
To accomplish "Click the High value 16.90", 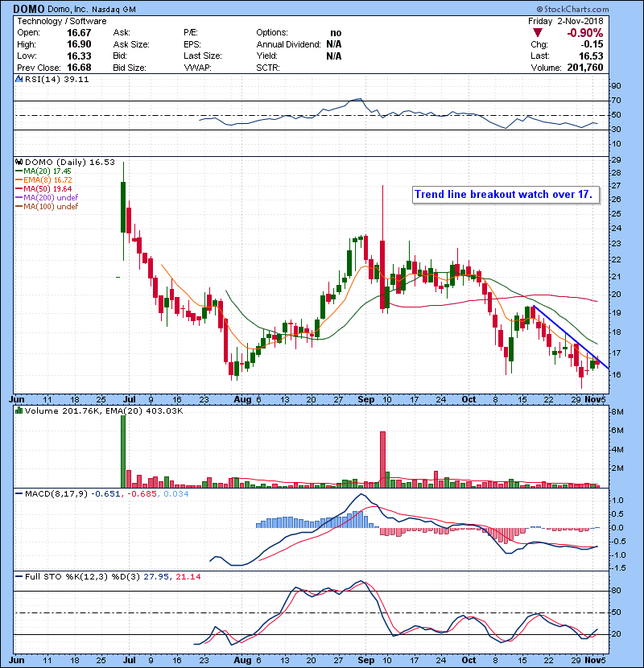I will click(x=79, y=44).
